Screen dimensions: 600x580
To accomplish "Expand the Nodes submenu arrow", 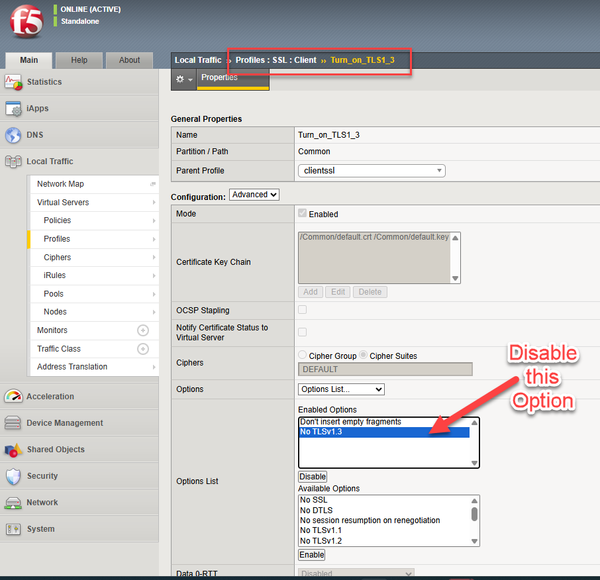I will [x=154, y=312].
